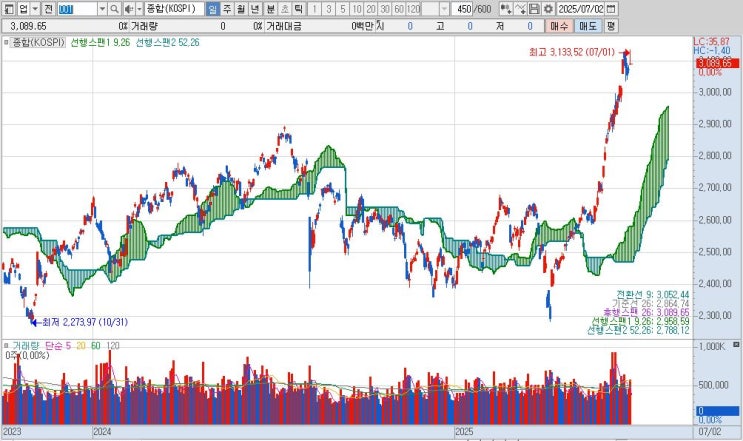Screen dimensions: 743x441
Task: Select the 주 weekly period toggle
Action: [x=227, y=9]
